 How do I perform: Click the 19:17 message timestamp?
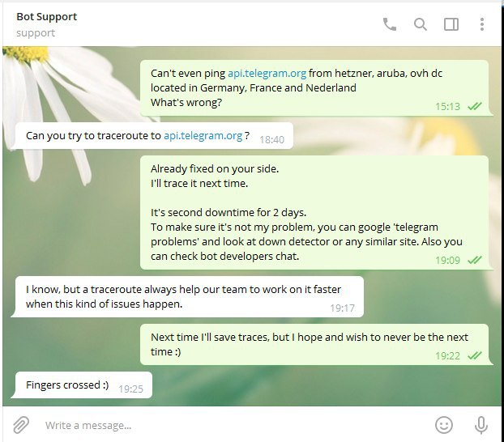(342, 308)
